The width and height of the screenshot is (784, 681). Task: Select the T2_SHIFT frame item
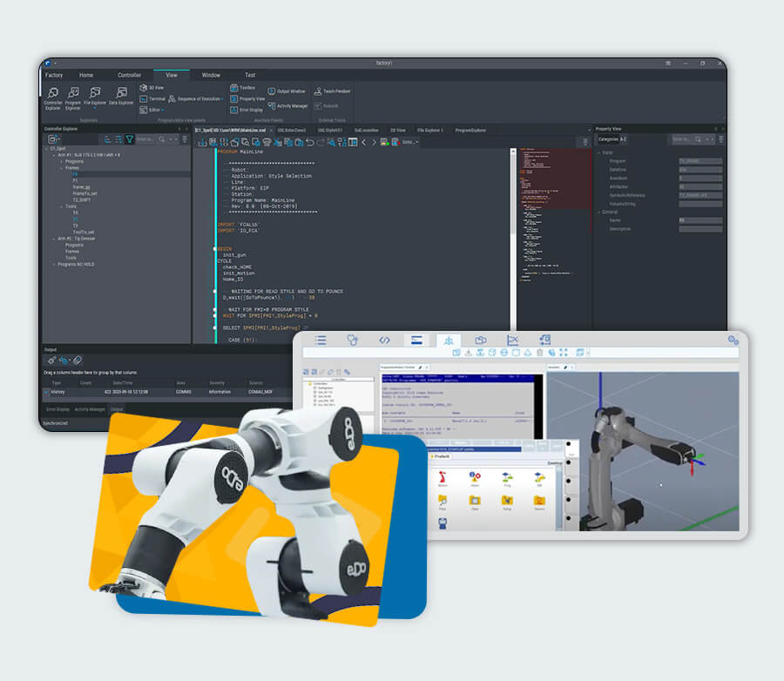click(x=82, y=199)
